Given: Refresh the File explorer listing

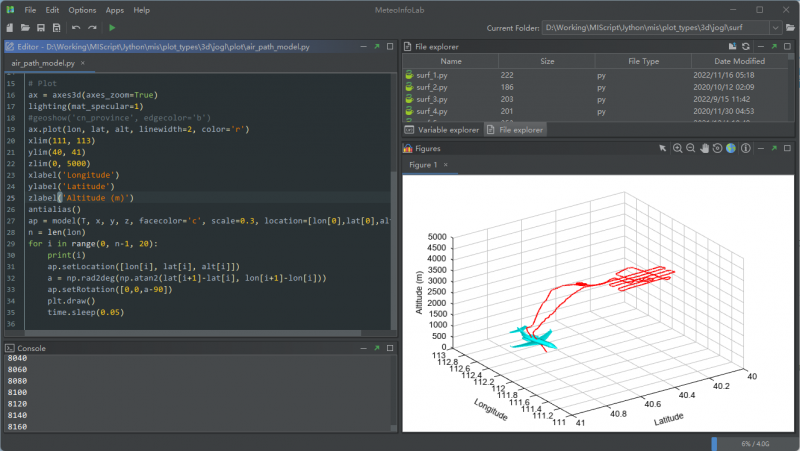Looking at the screenshot, I should [746, 46].
